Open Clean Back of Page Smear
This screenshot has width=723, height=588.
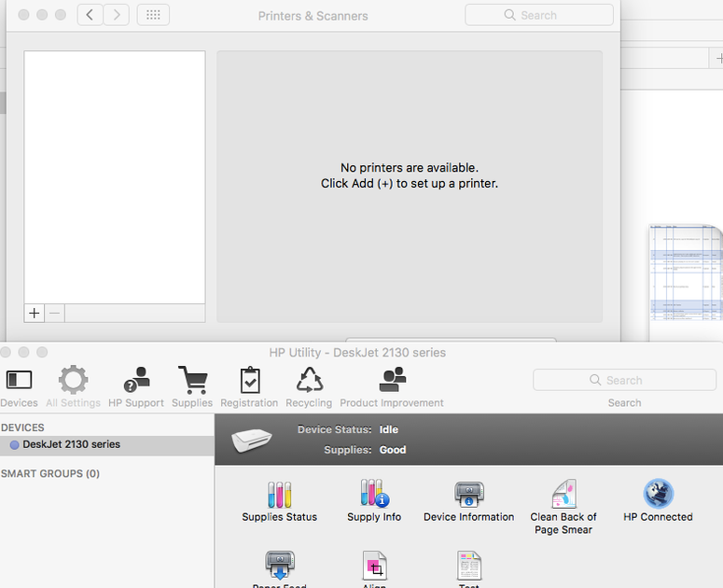(563, 507)
